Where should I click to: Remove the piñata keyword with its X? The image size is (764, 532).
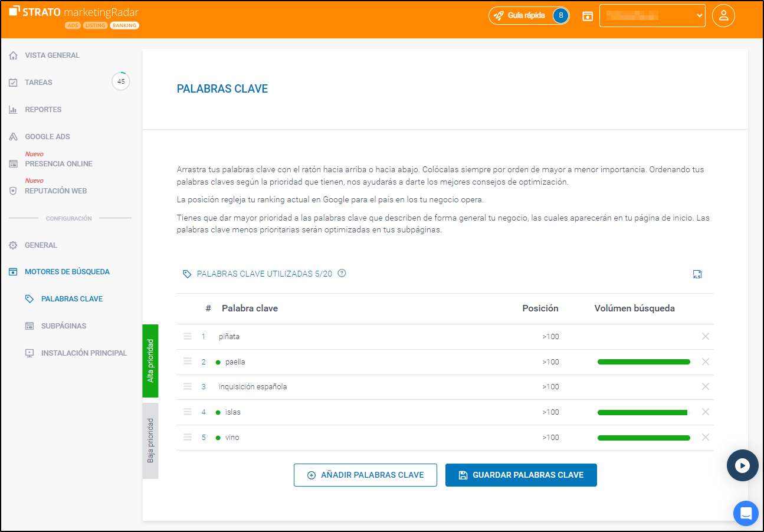[705, 336]
